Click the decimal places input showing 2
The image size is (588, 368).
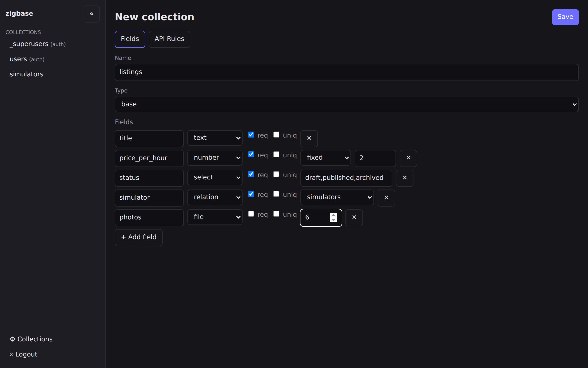click(375, 158)
